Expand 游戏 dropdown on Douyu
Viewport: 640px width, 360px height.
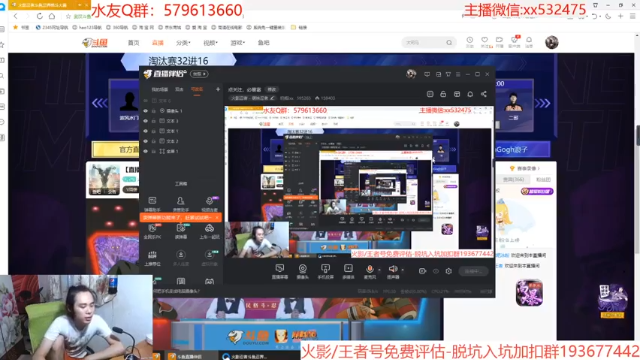(238, 43)
